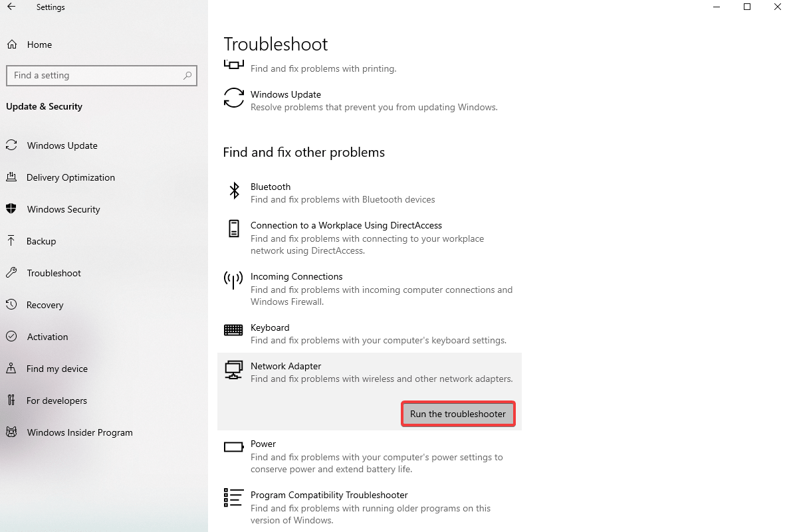Screen dimensions: 787x532
Task: Select Incoming Connections troubleshooter
Action: [x=370, y=289]
